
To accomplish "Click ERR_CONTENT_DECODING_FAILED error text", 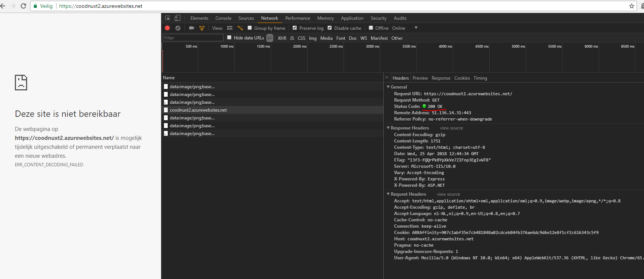I will coord(49,164).
